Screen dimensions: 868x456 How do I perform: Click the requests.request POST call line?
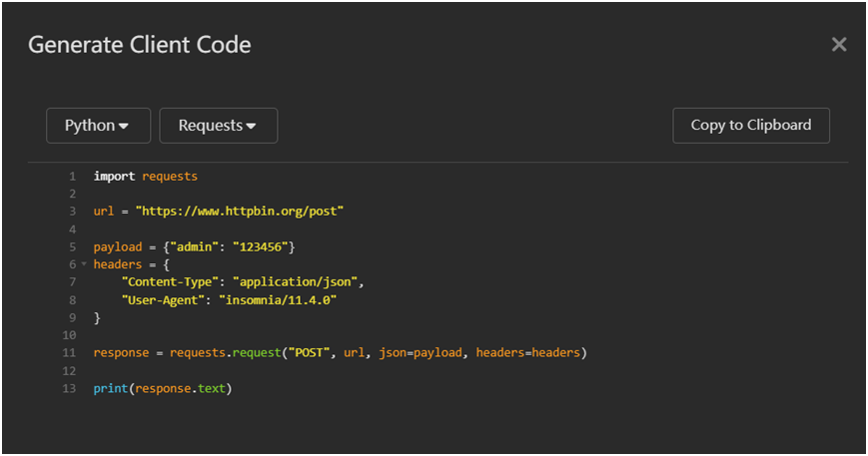pos(340,352)
